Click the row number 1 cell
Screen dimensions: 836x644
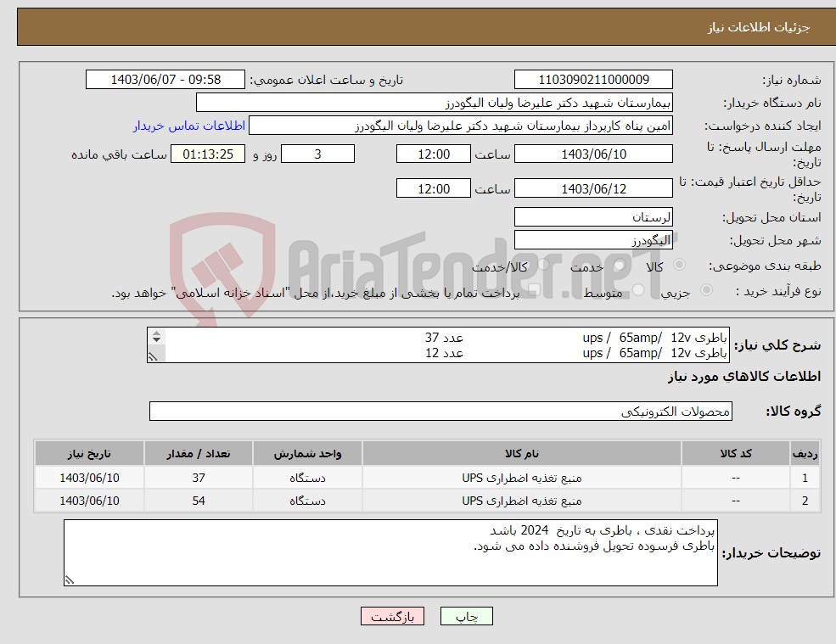click(x=805, y=478)
